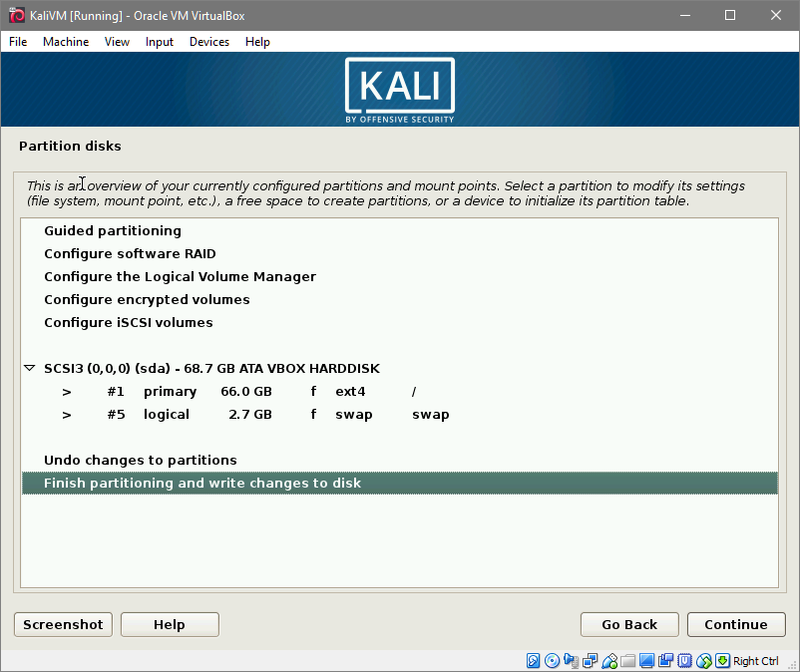
Task: Choose Undo changes to partitions
Action: click(x=141, y=461)
